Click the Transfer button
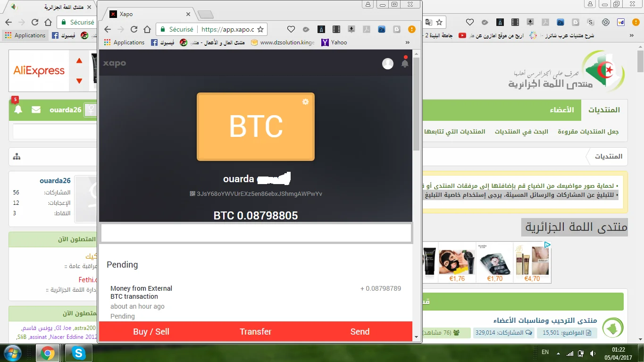This screenshot has width=644, height=362. point(255,331)
